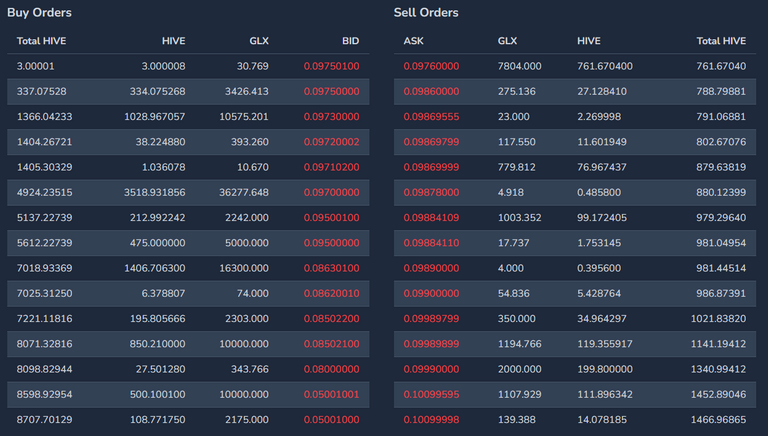Select bid price 0.09730000
The height and width of the screenshot is (436, 768).
[x=332, y=117]
